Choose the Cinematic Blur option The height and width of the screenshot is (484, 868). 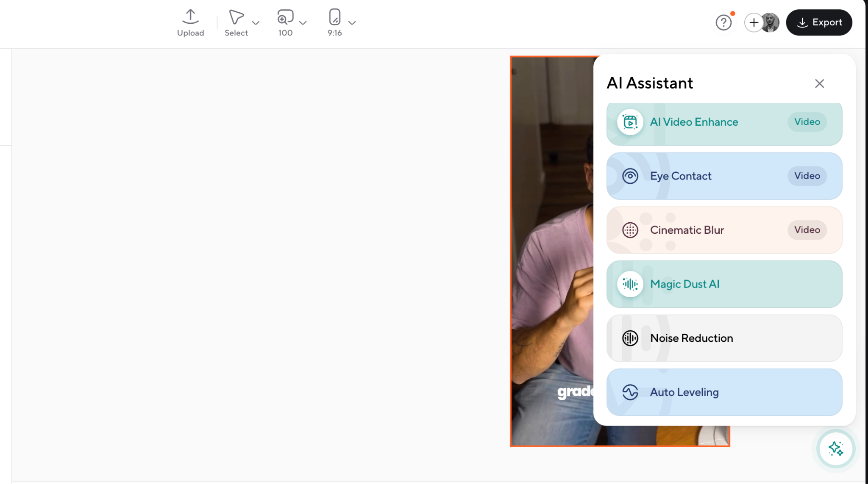pos(724,230)
